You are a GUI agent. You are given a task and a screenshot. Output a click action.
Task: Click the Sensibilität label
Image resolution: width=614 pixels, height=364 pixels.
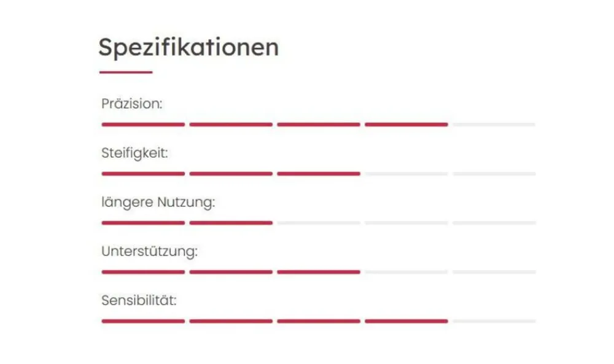click(x=139, y=301)
